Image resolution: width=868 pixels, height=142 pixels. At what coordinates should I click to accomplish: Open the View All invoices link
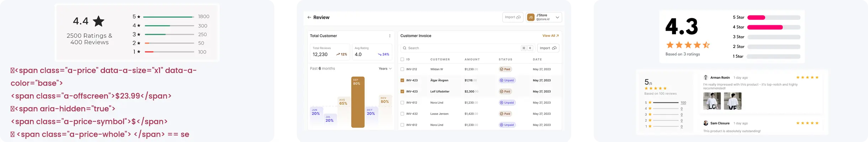tap(550, 36)
